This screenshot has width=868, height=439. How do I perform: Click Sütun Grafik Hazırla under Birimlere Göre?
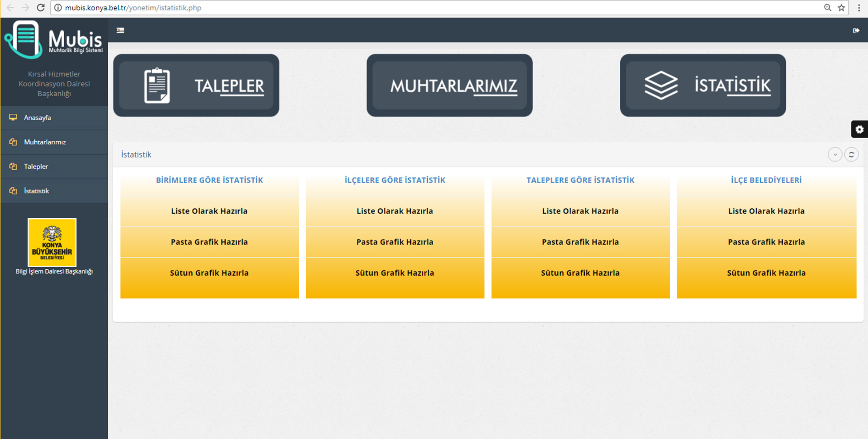(209, 273)
